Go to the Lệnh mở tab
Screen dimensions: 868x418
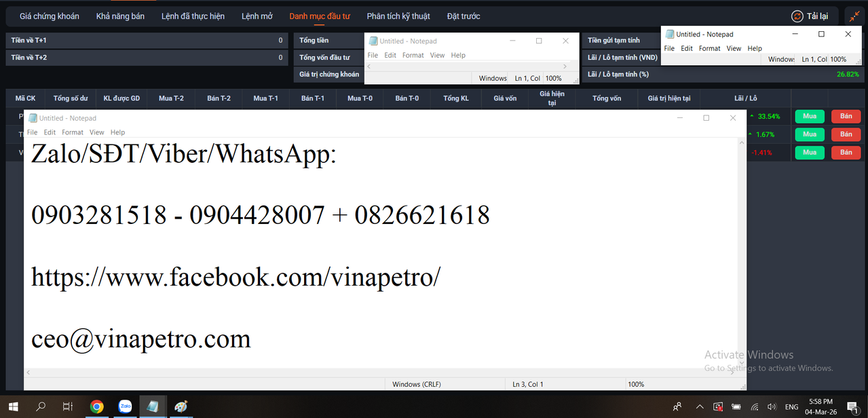(x=257, y=16)
